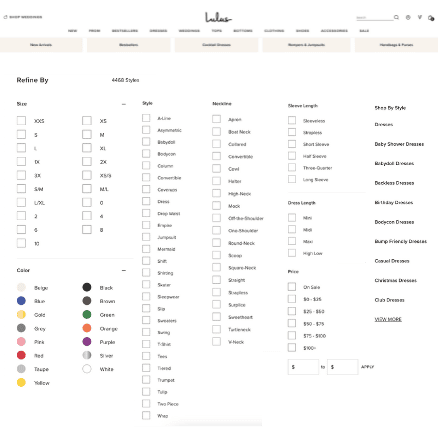This screenshot has width=438, height=438.
Task: Check Off-the-Shoulder neckline
Action: click(216, 218)
